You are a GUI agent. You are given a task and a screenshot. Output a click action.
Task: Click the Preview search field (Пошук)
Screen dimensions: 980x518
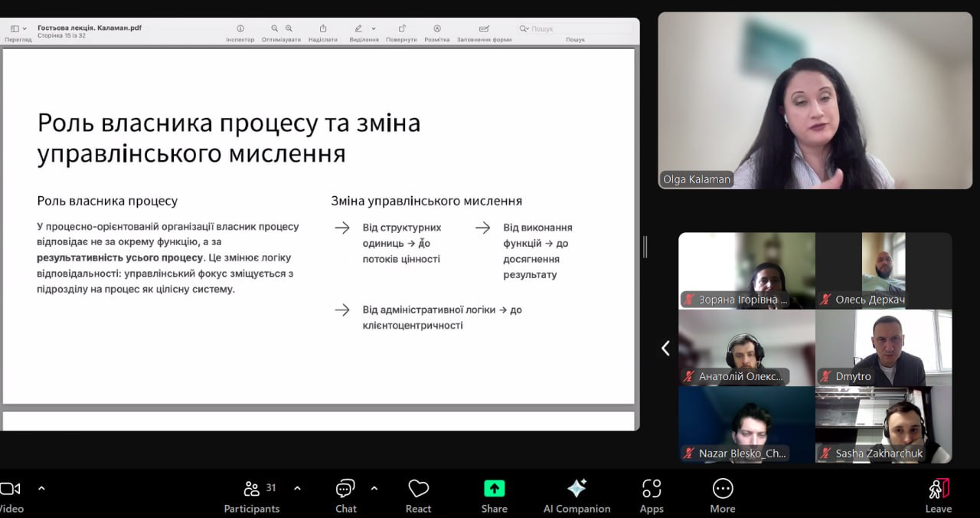tap(574, 28)
